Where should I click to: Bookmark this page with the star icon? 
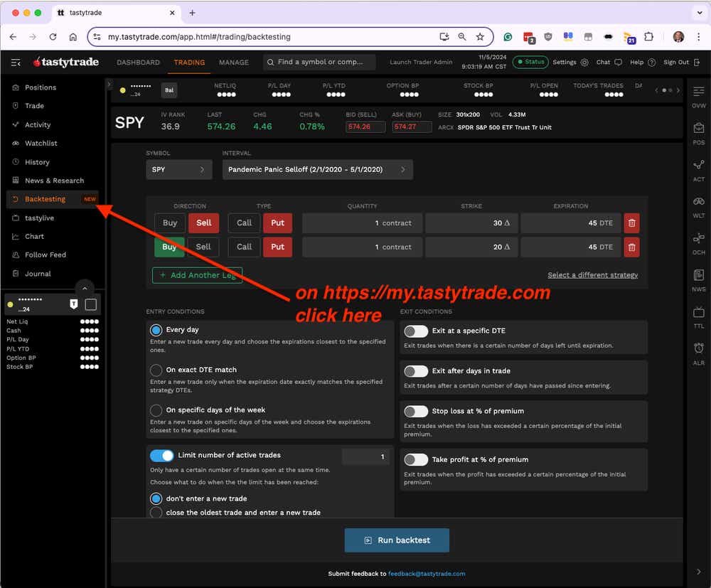click(x=480, y=37)
